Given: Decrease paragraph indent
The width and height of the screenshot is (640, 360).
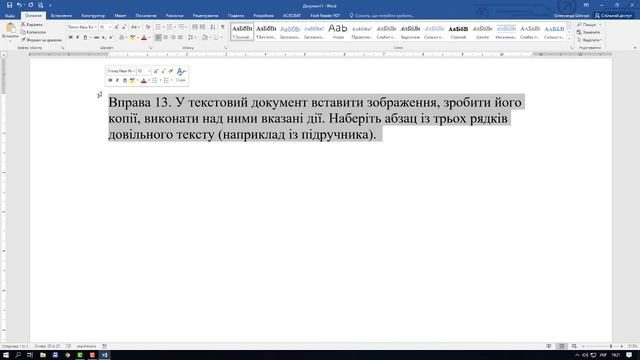Looking at the screenshot, I should pos(195,27).
